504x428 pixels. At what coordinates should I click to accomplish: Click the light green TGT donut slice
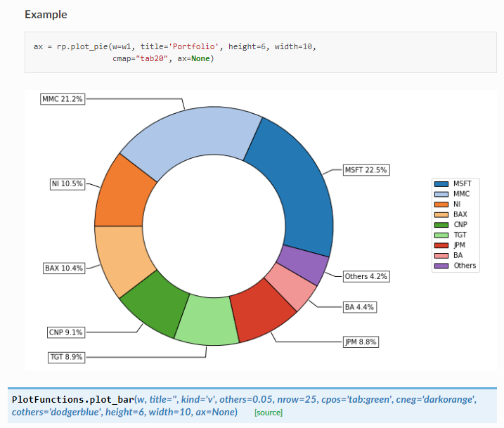click(207, 321)
